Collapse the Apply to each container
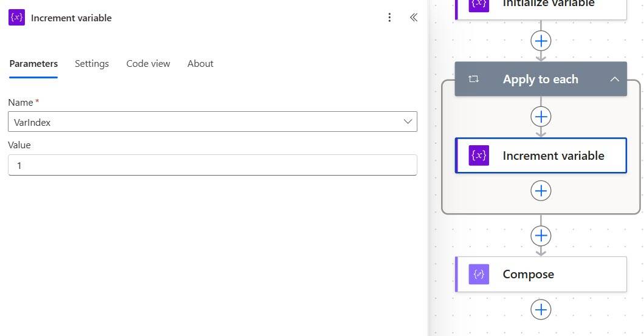 614,79
